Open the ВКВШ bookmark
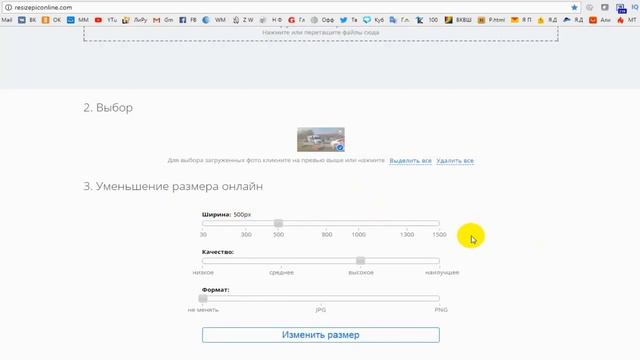The height and width of the screenshot is (360, 640). (x=458, y=20)
